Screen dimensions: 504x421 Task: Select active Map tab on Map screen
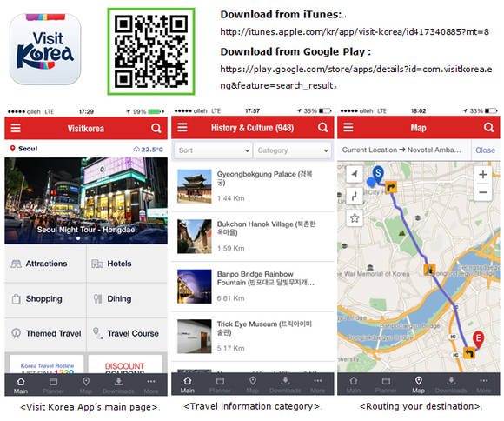click(x=419, y=384)
